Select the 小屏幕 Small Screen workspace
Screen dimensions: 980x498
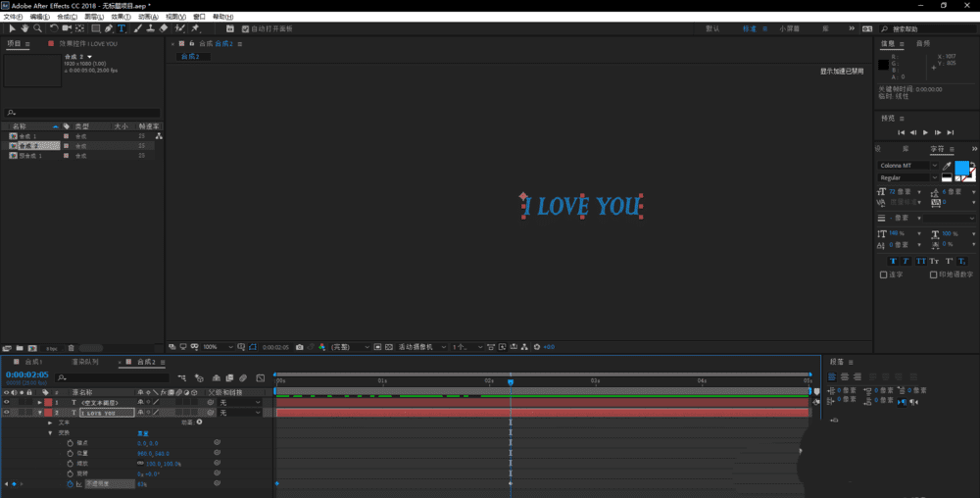(789, 28)
